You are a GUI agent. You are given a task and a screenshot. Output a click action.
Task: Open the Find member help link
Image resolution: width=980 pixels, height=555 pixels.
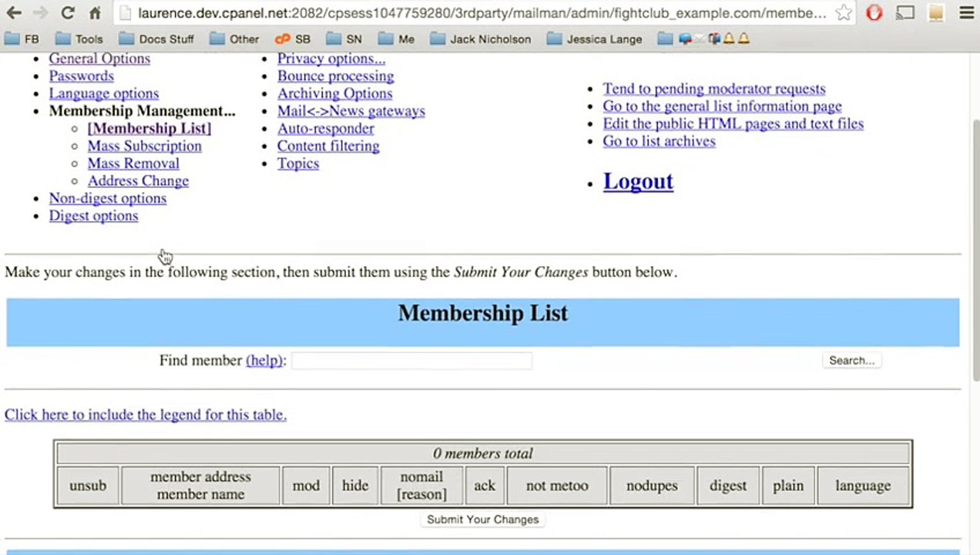tap(264, 360)
